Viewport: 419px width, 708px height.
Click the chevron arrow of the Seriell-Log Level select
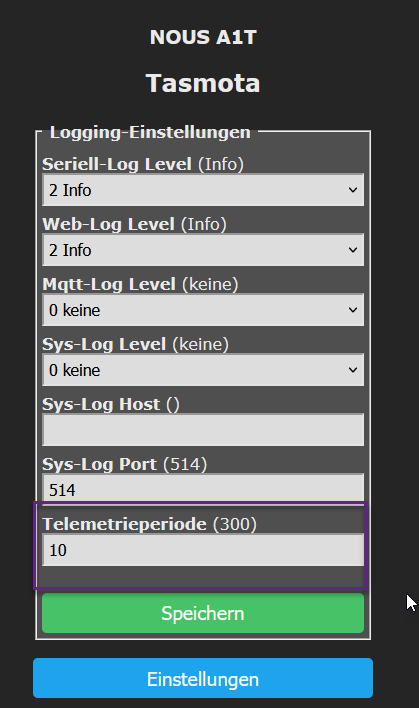coord(353,190)
